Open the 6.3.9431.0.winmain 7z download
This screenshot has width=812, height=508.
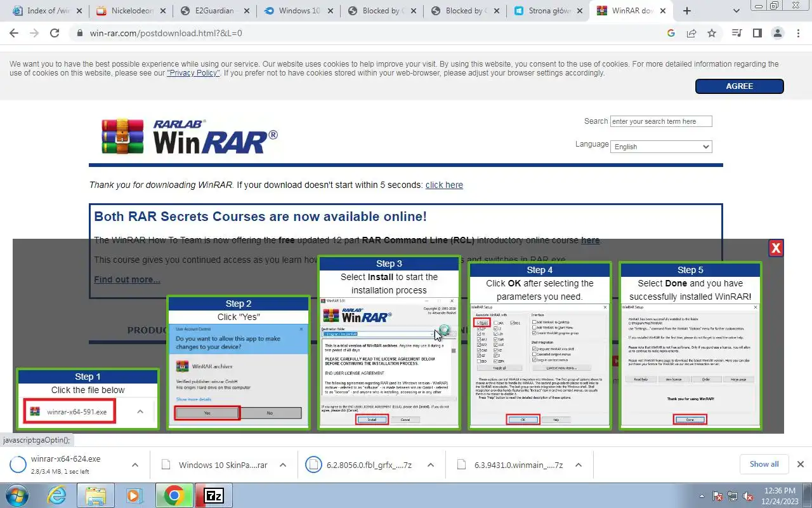pos(518,465)
